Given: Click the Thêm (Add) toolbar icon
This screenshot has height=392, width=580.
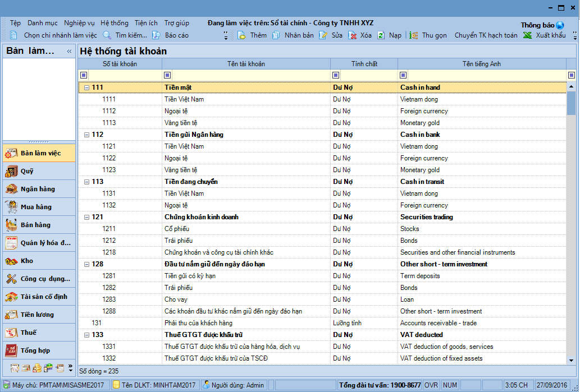Looking at the screenshot, I should pos(242,35).
